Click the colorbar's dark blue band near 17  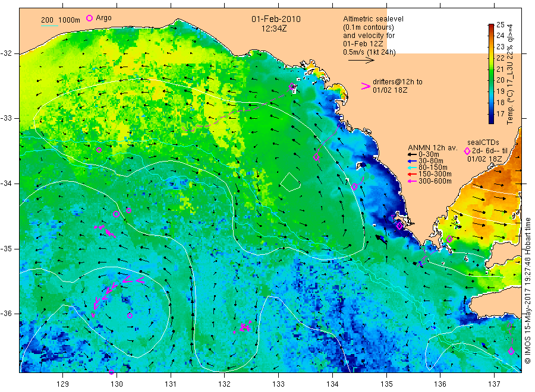(491, 115)
